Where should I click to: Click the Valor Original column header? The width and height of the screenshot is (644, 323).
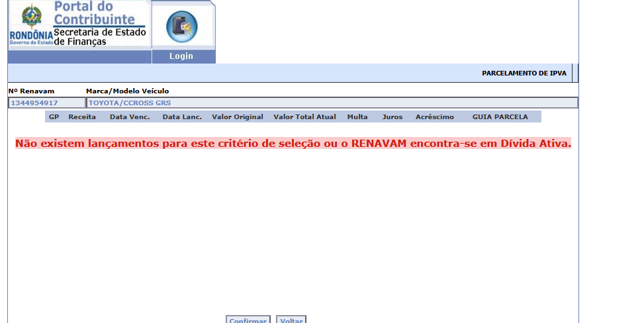click(238, 116)
